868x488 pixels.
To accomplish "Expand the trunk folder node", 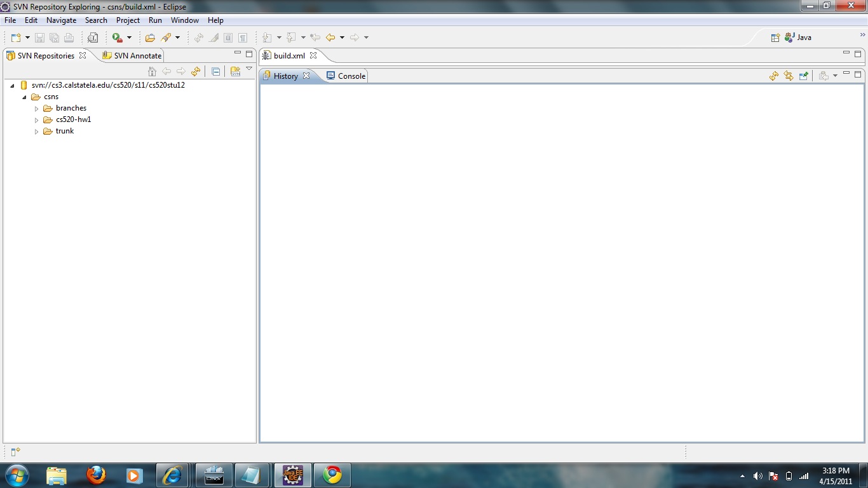I will (x=37, y=132).
